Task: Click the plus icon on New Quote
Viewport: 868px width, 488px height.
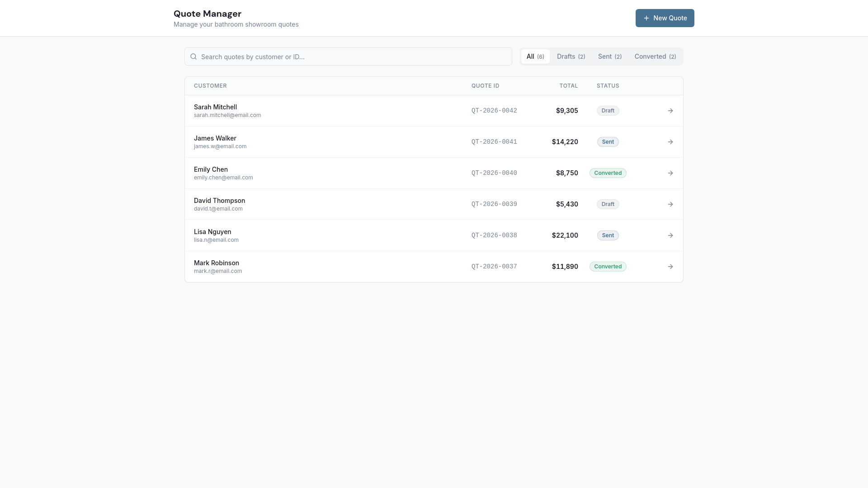Action: [646, 18]
